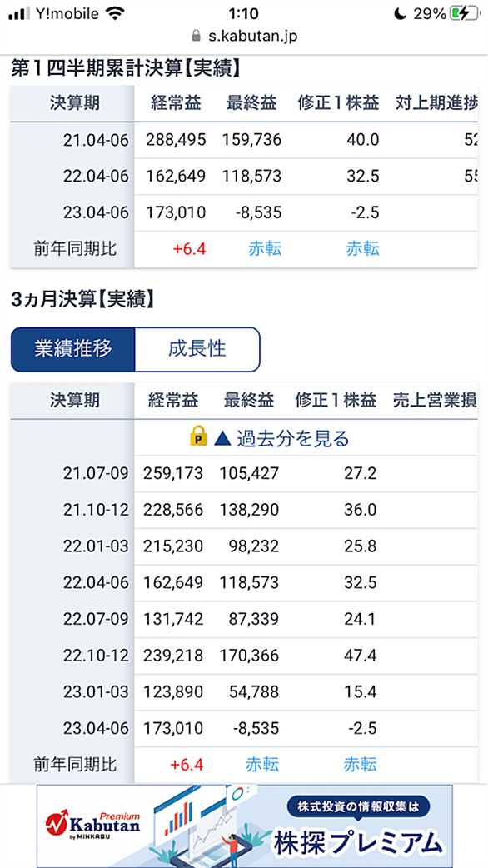Tap the 赤転 link under 最終益 in bottom table
The image size is (488, 868).
click(262, 765)
